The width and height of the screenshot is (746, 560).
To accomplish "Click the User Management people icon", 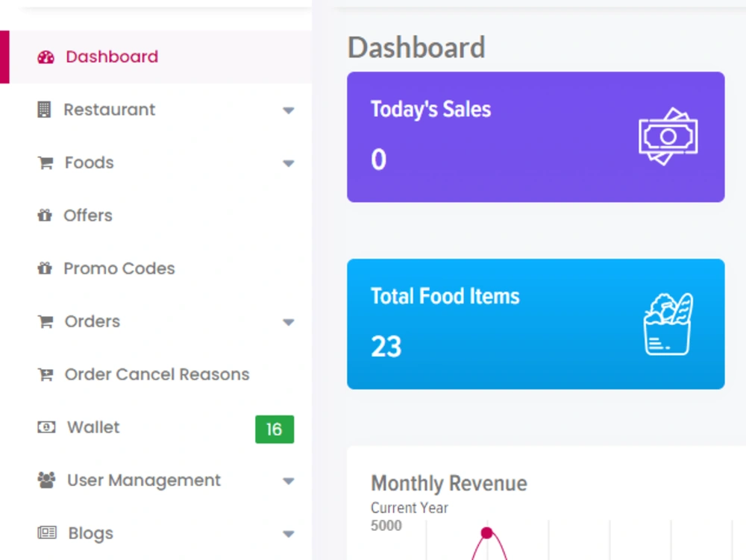I will pyautogui.click(x=46, y=480).
